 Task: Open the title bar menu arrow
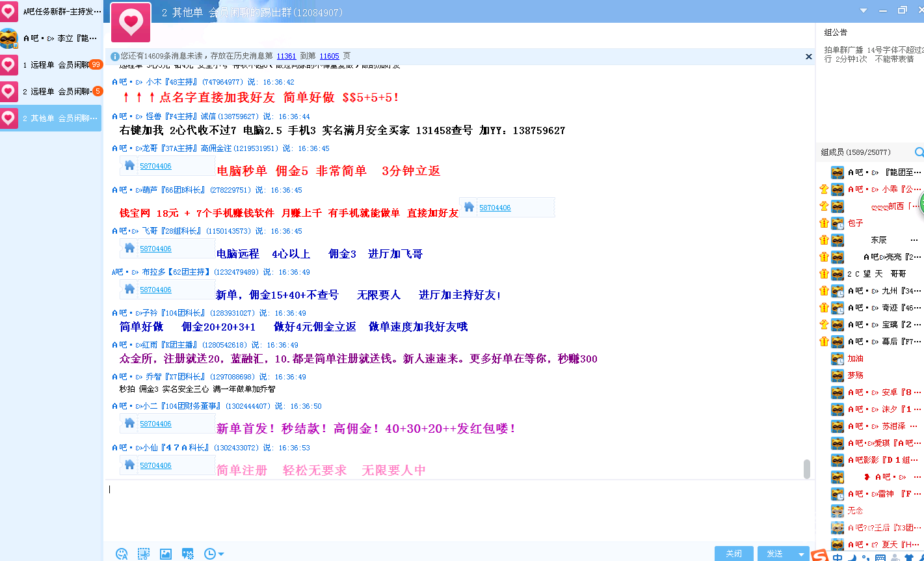click(x=865, y=10)
